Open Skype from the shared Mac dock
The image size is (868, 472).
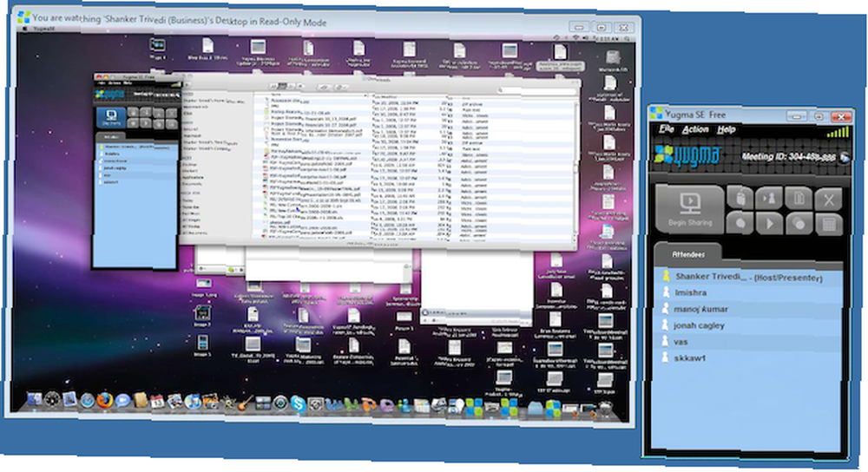298,404
